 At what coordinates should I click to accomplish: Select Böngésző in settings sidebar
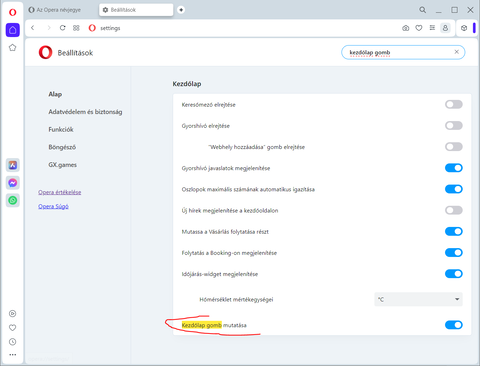coord(62,147)
